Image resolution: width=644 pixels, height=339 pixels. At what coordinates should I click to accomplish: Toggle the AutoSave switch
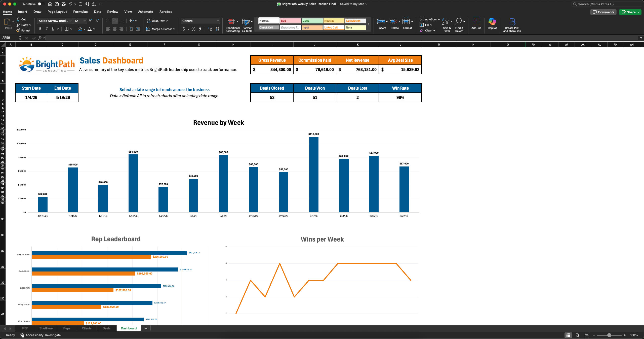(41, 4)
